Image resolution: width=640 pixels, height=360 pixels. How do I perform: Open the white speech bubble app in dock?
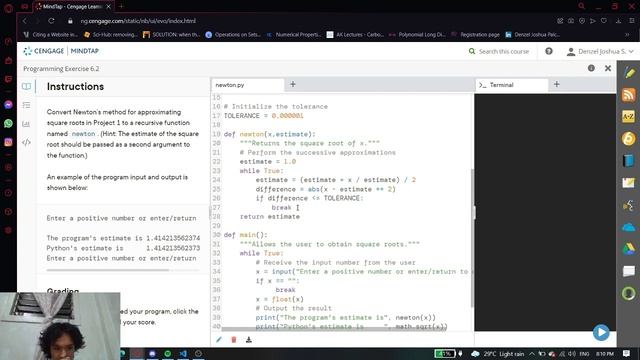[629, 271]
